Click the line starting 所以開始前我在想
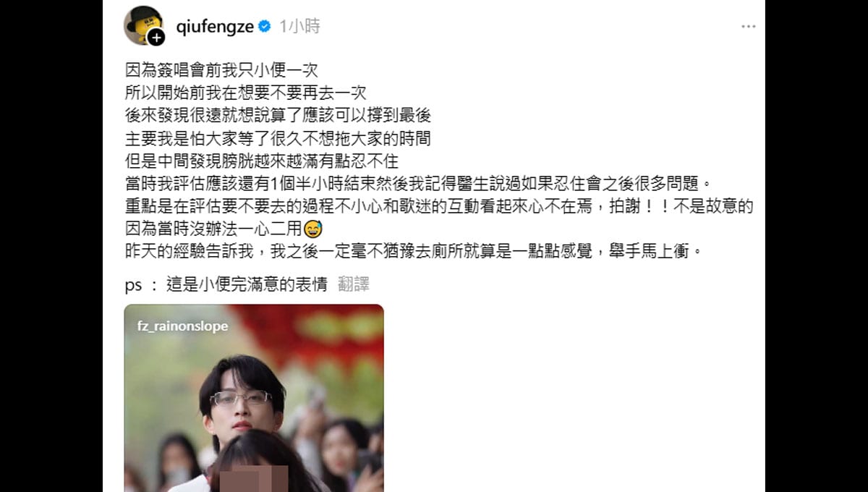 [245, 93]
